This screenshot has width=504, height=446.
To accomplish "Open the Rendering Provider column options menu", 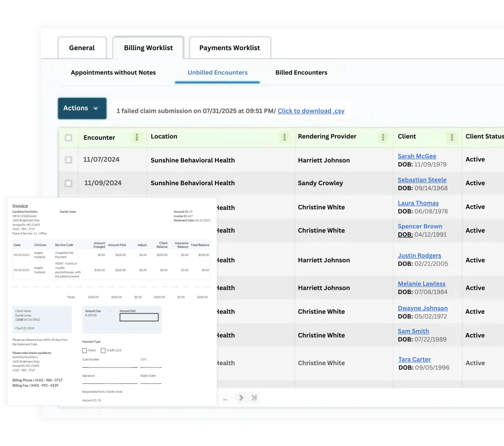I will [x=383, y=137].
